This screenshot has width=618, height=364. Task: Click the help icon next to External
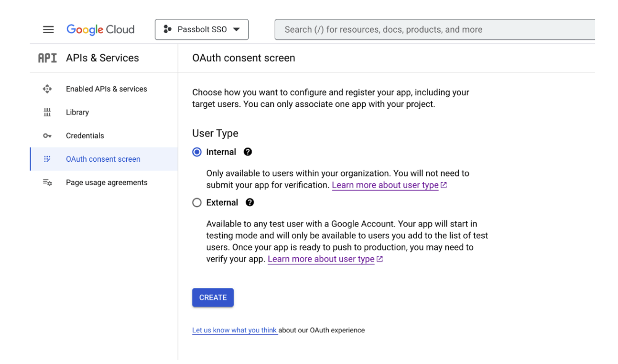[x=250, y=203]
